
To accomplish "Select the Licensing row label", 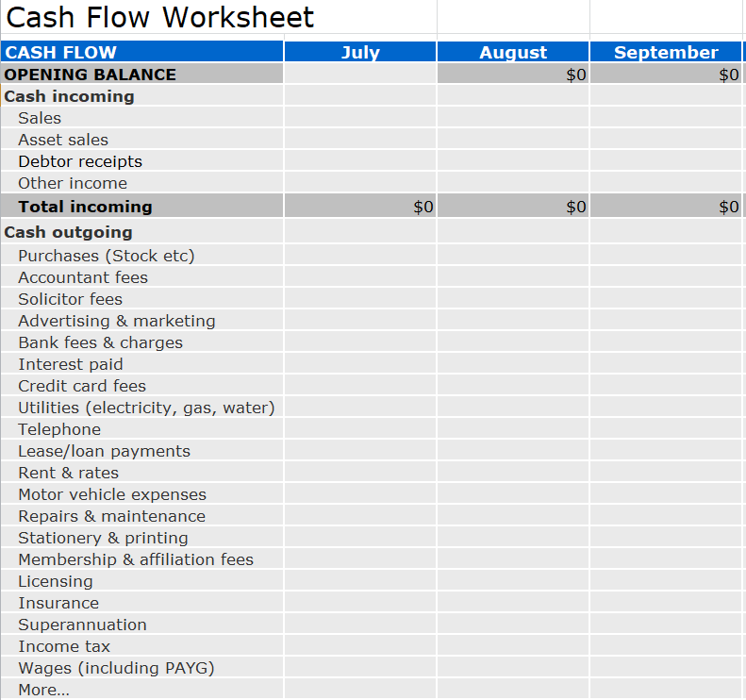I will tap(56, 581).
